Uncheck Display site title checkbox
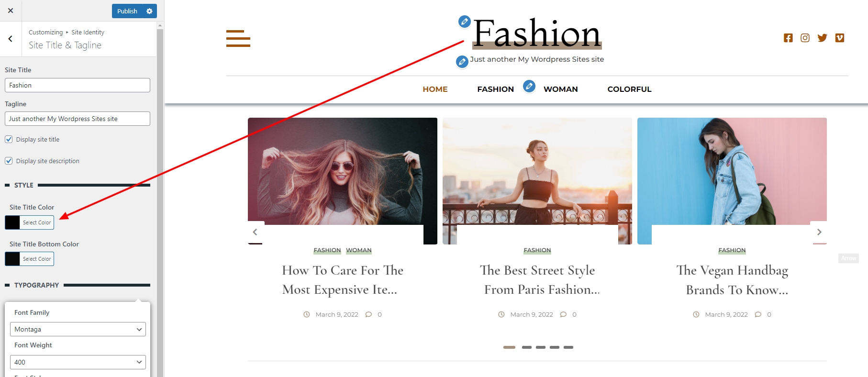868x377 pixels. 9,139
